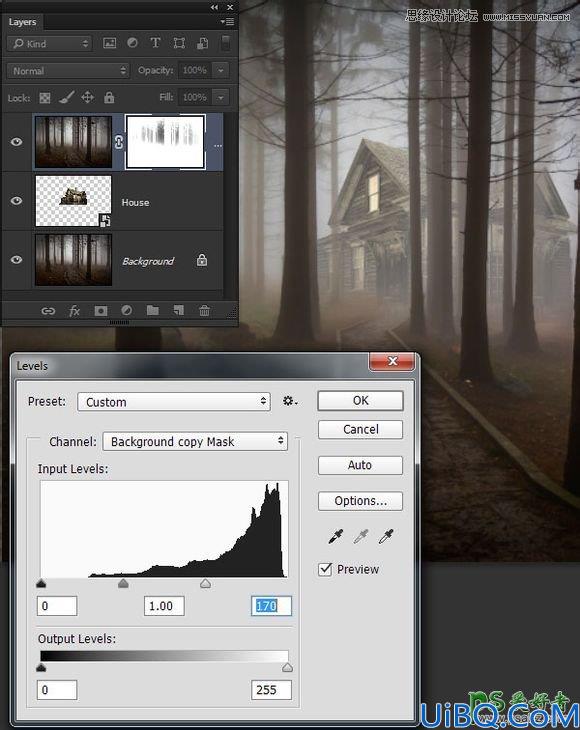Select the gray point eyedropper
Screen dimensions: 580x730
(x=360, y=537)
